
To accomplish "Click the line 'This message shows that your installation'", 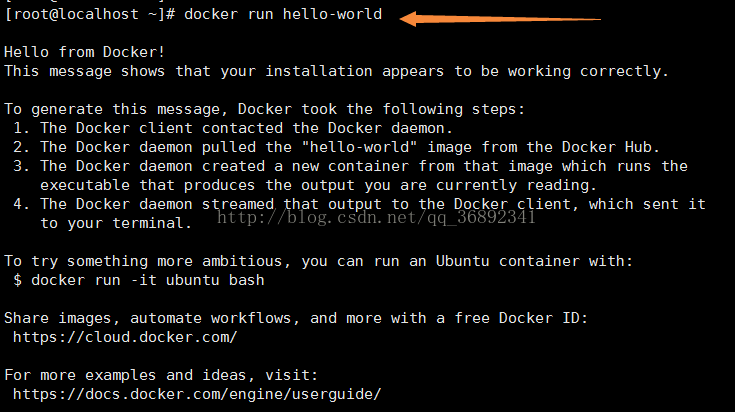I will [x=336, y=71].
